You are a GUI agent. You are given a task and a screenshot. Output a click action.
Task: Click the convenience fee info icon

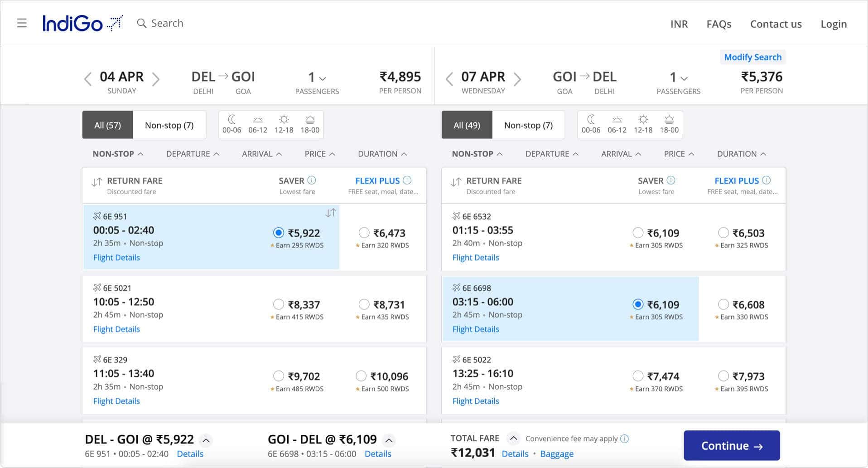tap(625, 439)
